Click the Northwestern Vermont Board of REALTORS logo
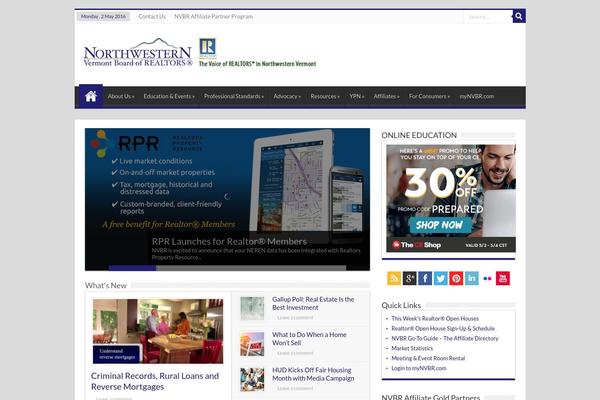600x400 pixels. (138, 53)
